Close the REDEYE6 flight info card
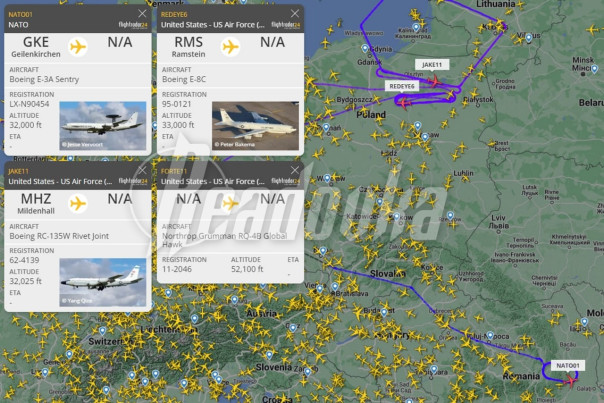Screen dimensions: 604x403 pos(295,13)
